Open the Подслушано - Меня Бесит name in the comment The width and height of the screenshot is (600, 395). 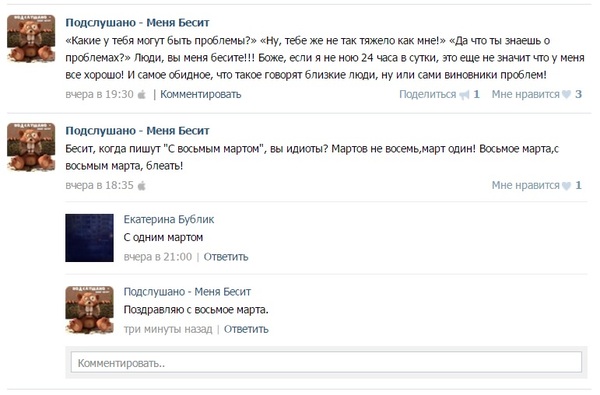coord(187,292)
